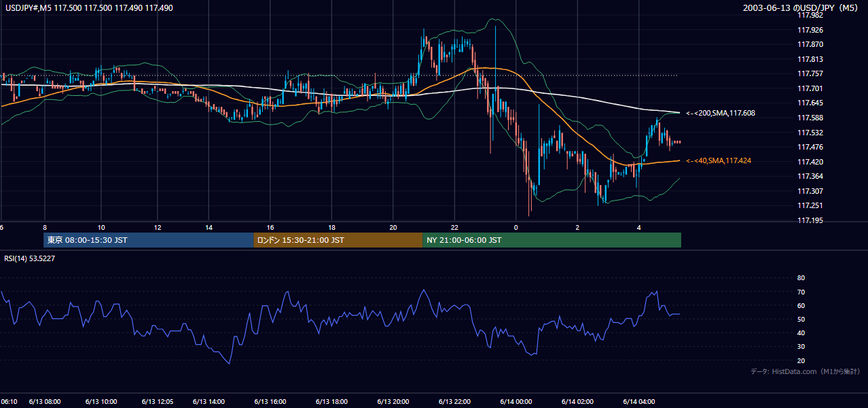Viewport: 868px width, 408px height.
Task: Click the 6/13 14:00 time label
Action: tap(209, 402)
